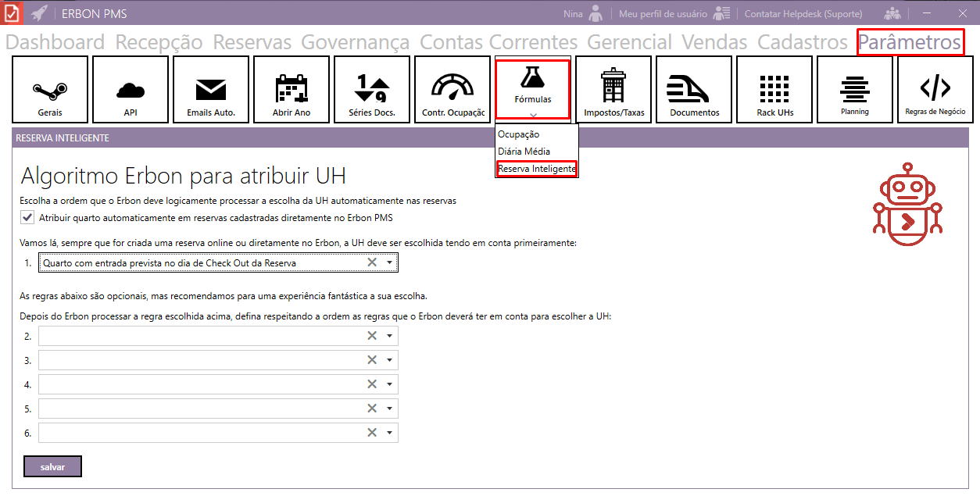Image resolution: width=980 pixels, height=496 pixels.
Task: Expand the rule 6 dropdown list
Action: click(389, 433)
